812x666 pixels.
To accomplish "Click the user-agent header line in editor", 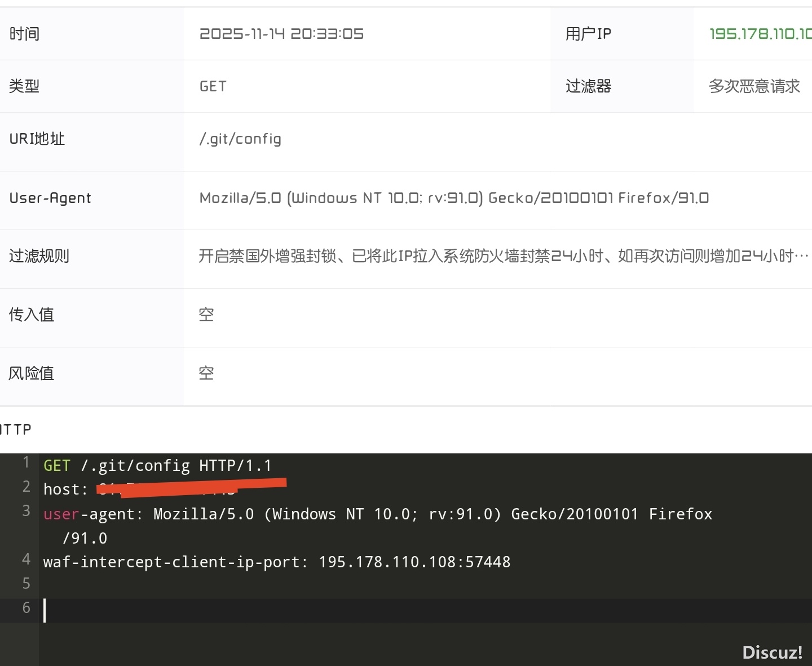I will pyautogui.click(x=378, y=514).
